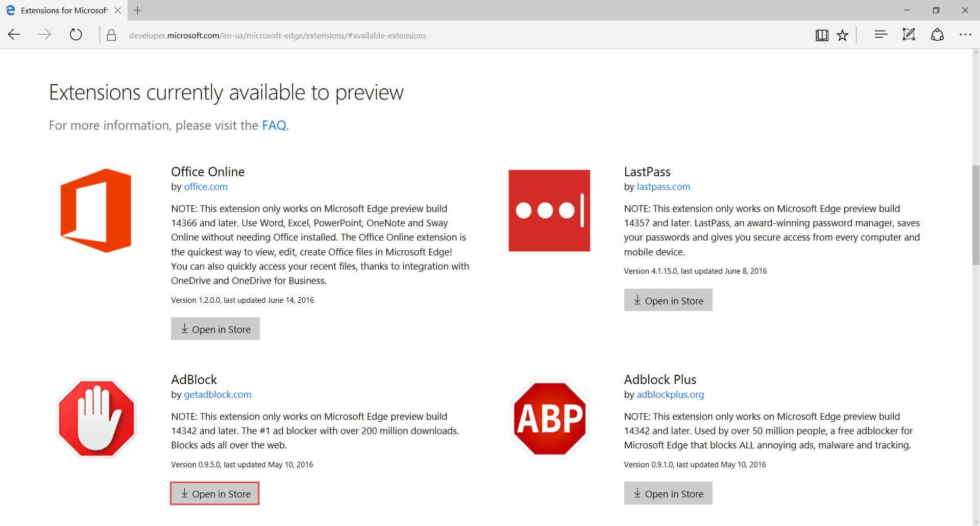Share this page
The height and width of the screenshot is (526, 980).
point(938,35)
